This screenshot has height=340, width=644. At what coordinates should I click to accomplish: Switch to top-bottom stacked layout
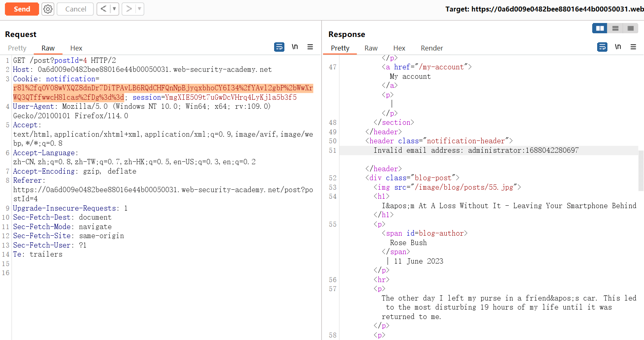[615, 28]
